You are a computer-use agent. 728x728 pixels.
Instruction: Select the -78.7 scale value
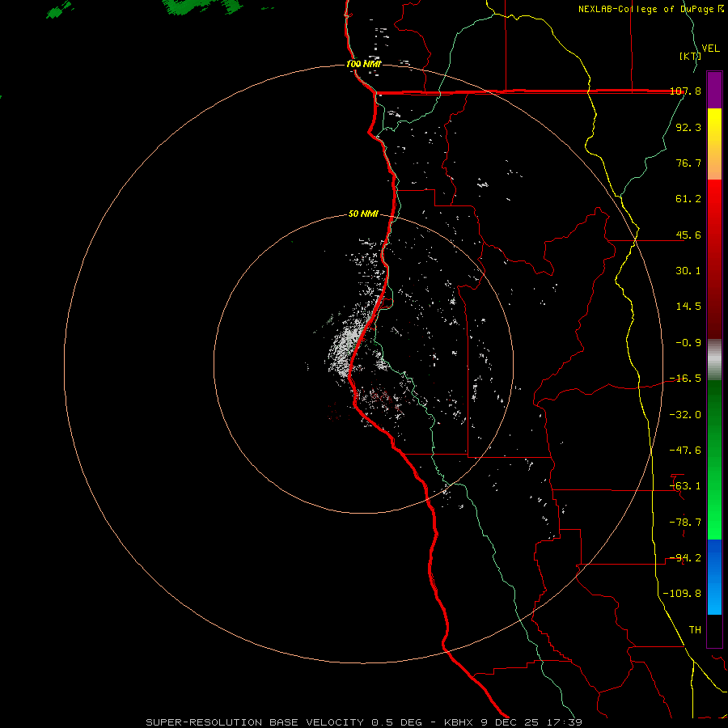[685, 523]
